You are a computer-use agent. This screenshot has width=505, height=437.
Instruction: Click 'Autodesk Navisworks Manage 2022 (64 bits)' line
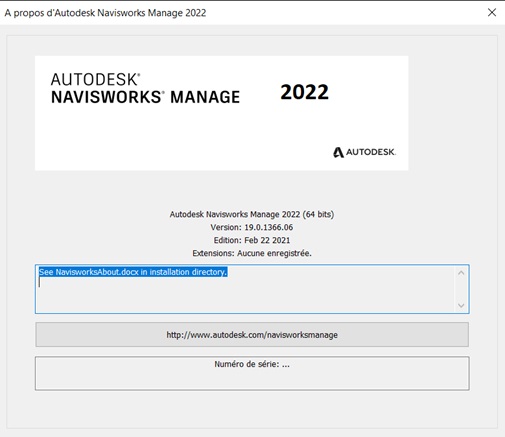252,214
